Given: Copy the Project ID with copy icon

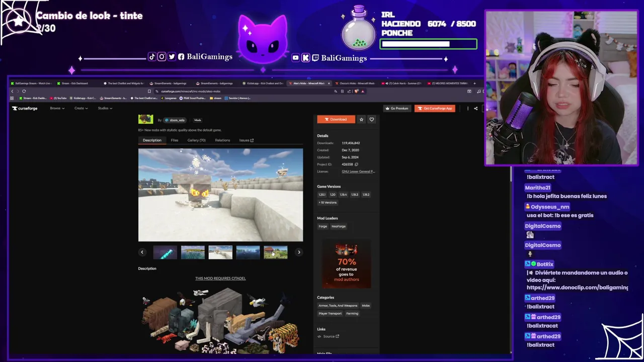Looking at the screenshot, I should click(x=356, y=164).
